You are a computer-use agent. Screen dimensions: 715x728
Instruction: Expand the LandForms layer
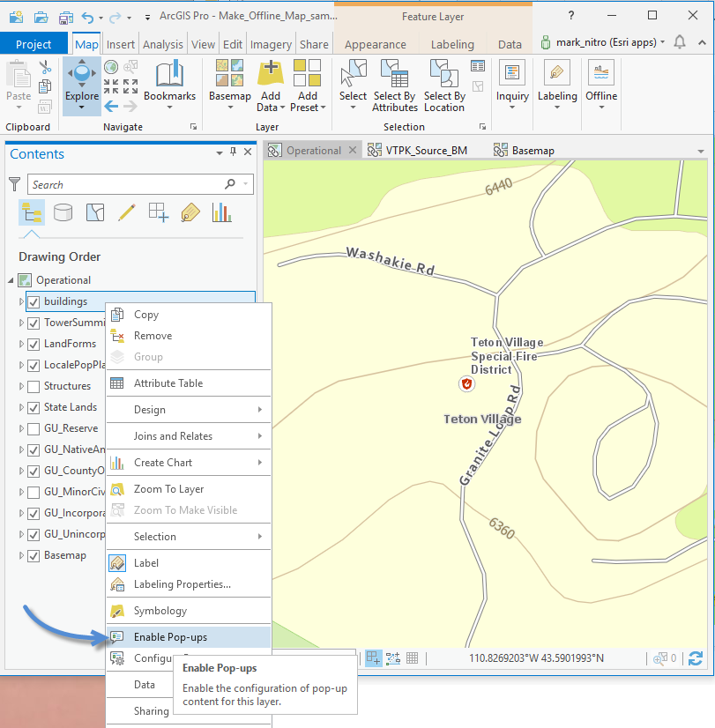tap(21, 344)
